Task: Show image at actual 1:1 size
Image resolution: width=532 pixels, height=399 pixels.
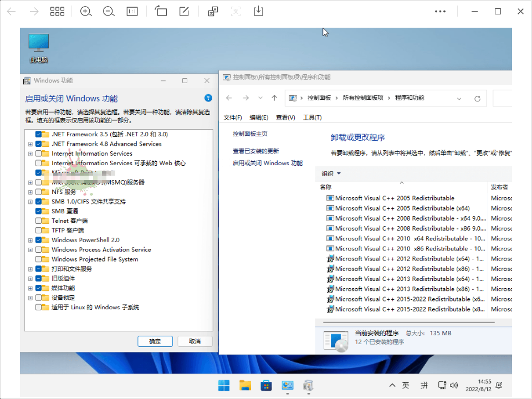Action: tap(132, 12)
